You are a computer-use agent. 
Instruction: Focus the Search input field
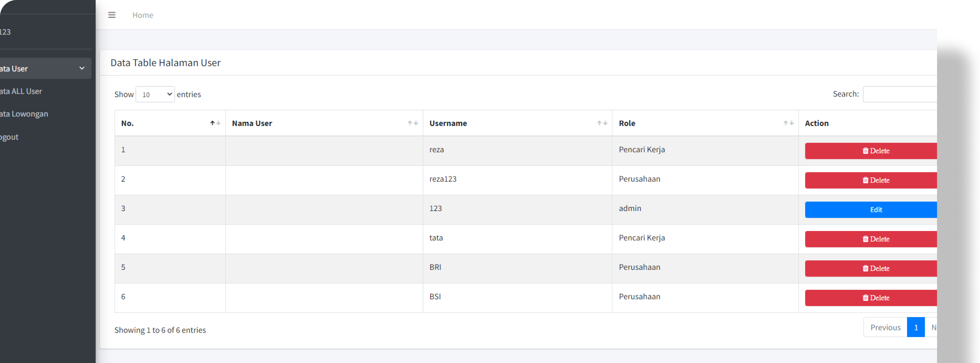[x=900, y=94]
